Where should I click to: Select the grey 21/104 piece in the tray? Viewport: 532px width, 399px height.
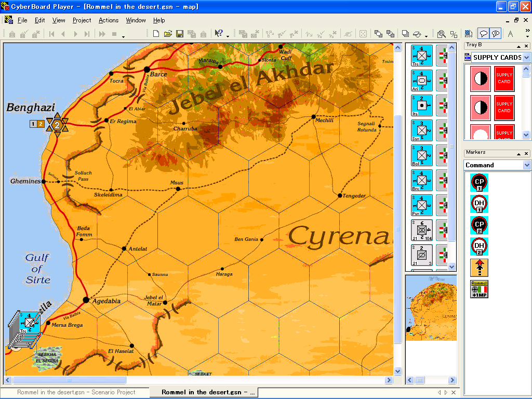pyautogui.click(x=422, y=230)
